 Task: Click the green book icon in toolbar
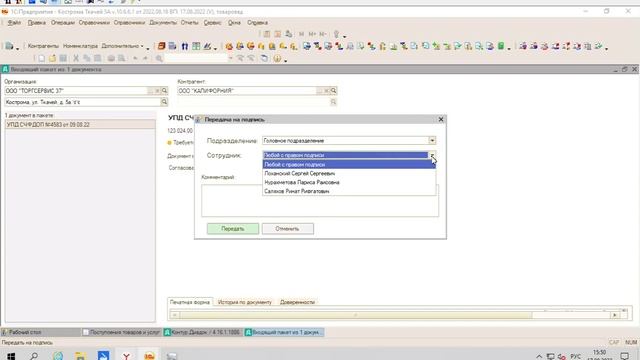[x=501, y=46]
